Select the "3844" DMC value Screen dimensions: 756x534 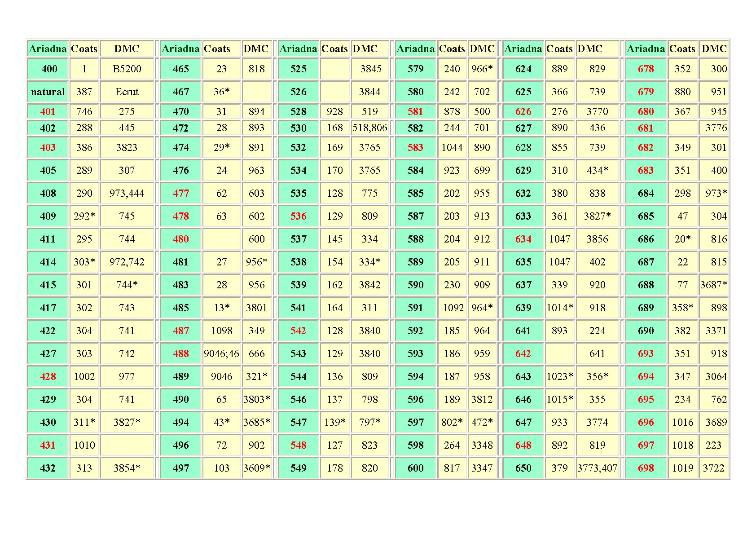tap(370, 92)
